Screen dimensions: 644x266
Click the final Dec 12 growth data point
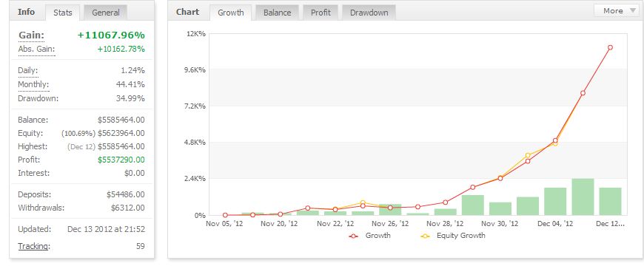[x=611, y=47]
